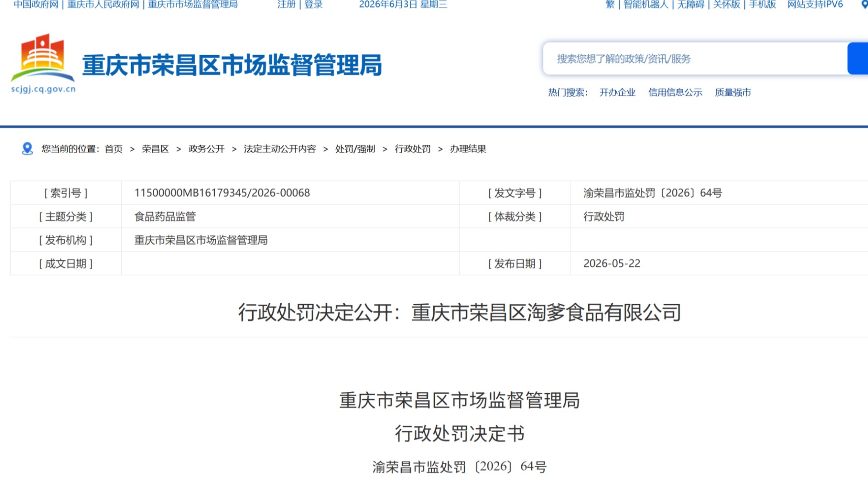The height and width of the screenshot is (504, 868).
Task: Click the blue search button
Action: click(858, 58)
